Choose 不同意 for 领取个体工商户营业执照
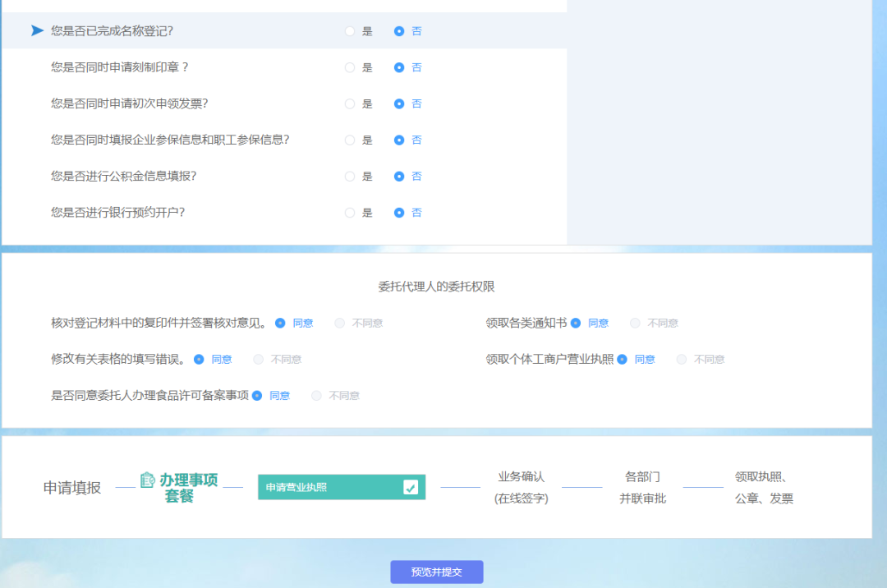Image resolution: width=887 pixels, height=588 pixels. click(680, 359)
